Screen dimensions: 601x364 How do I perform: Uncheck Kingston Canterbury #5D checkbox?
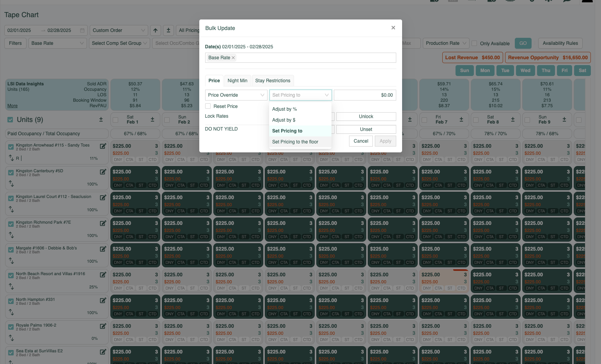pos(11,173)
